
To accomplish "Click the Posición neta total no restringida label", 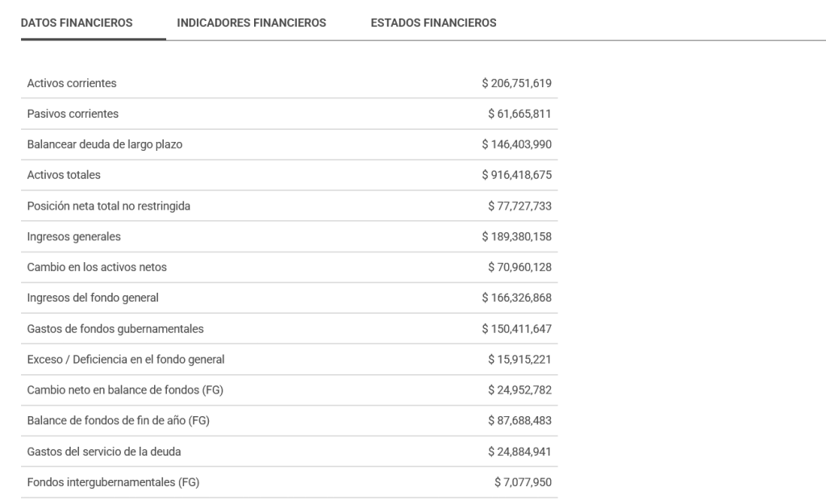I will pos(109,206).
